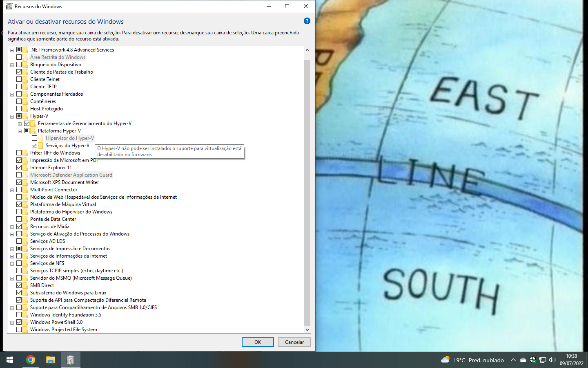Click the folder icon beside Internet Explorer 11

coord(25,168)
